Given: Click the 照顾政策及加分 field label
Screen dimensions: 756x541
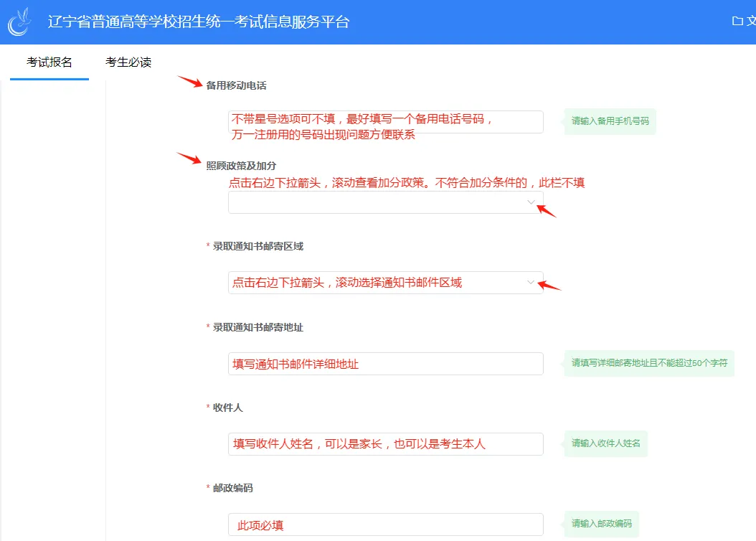Looking at the screenshot, I should pos(241,166).
